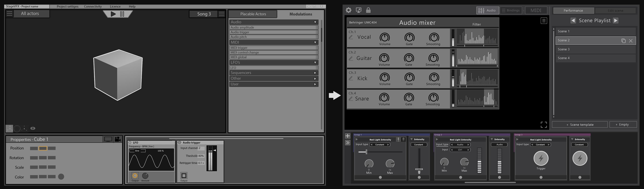Open the Project settings menu

67,7
